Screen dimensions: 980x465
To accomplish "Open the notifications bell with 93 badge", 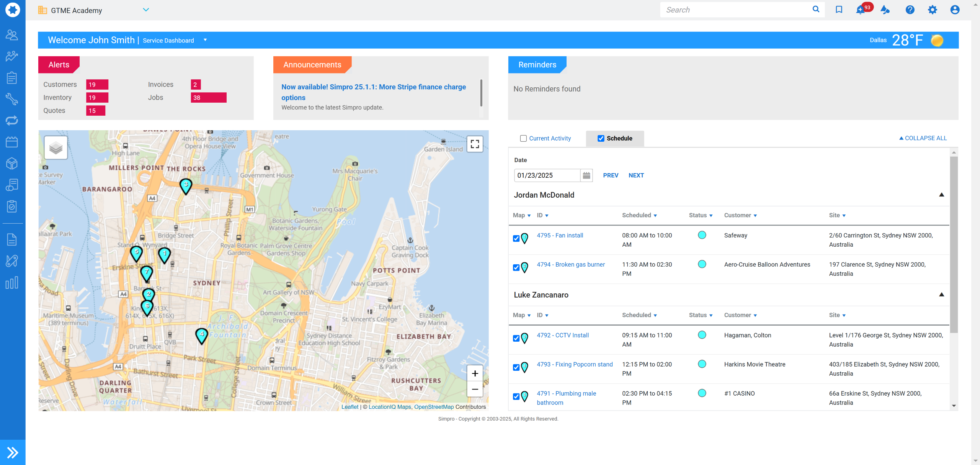I will [x=861, y=10].
